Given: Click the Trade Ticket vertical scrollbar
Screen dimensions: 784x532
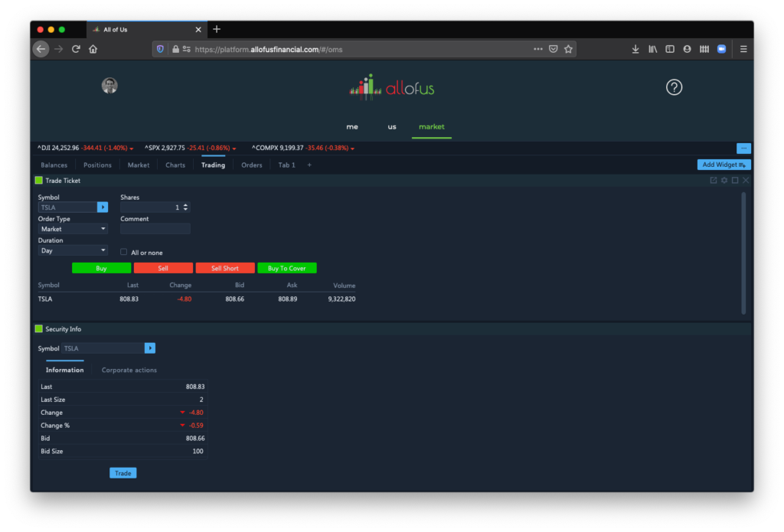Looking at the screenshot, I should (743, 253).
